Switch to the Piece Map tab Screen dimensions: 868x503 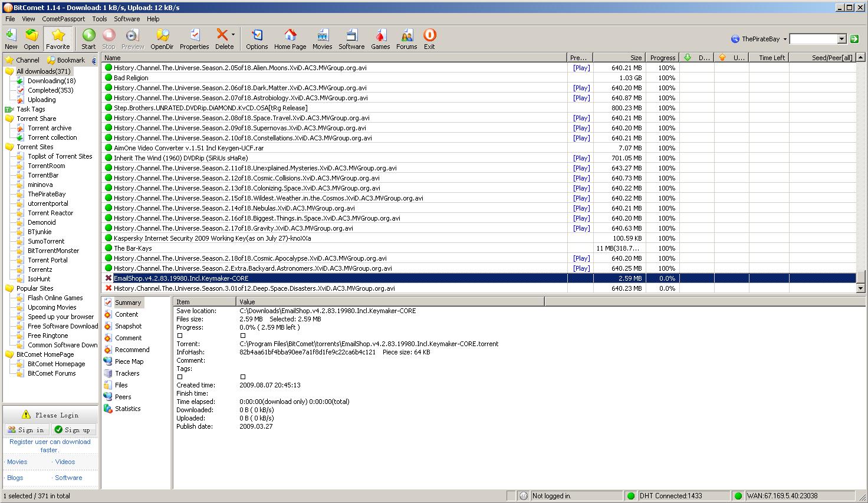point(129,361)
